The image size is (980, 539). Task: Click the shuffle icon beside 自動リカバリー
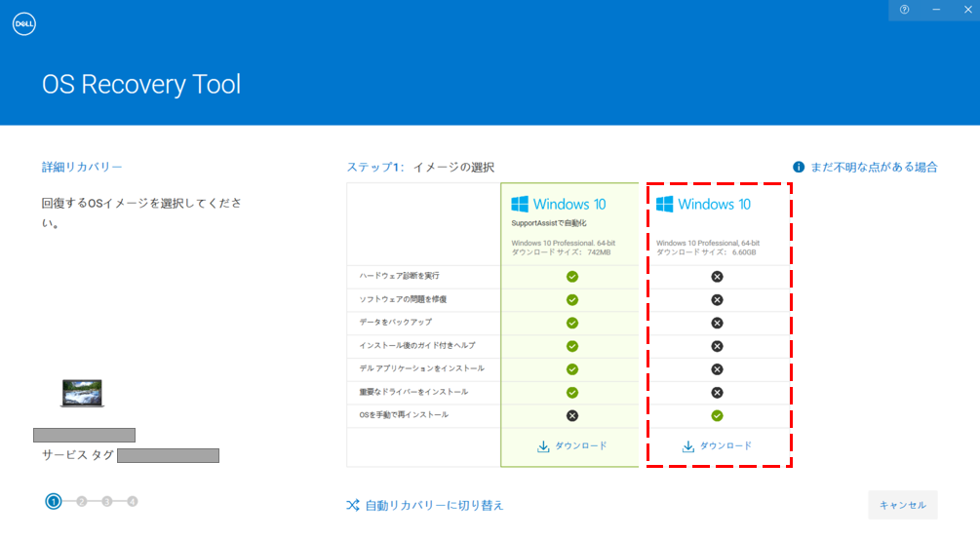[353, 505]
